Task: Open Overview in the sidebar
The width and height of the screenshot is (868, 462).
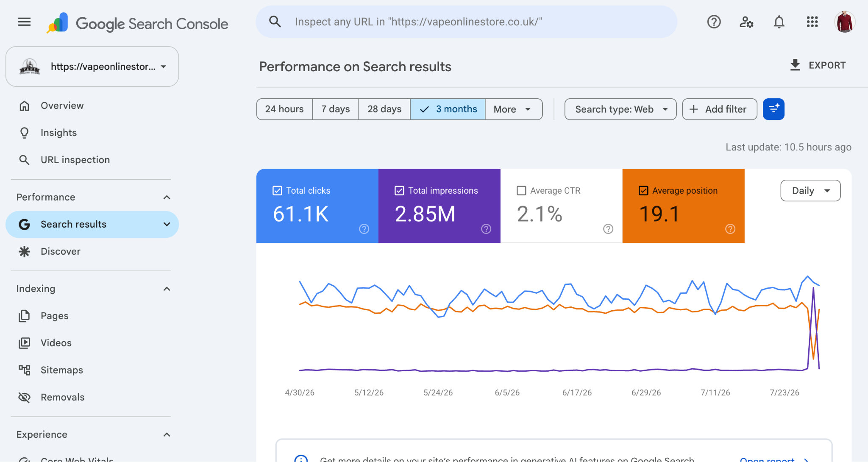Action: [x=92, y=106]
